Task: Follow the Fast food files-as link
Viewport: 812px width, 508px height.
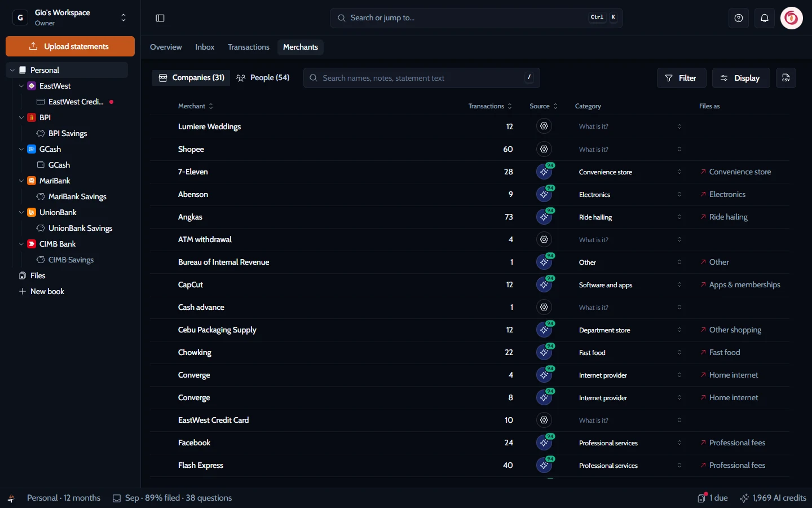Action: (720, 352)
